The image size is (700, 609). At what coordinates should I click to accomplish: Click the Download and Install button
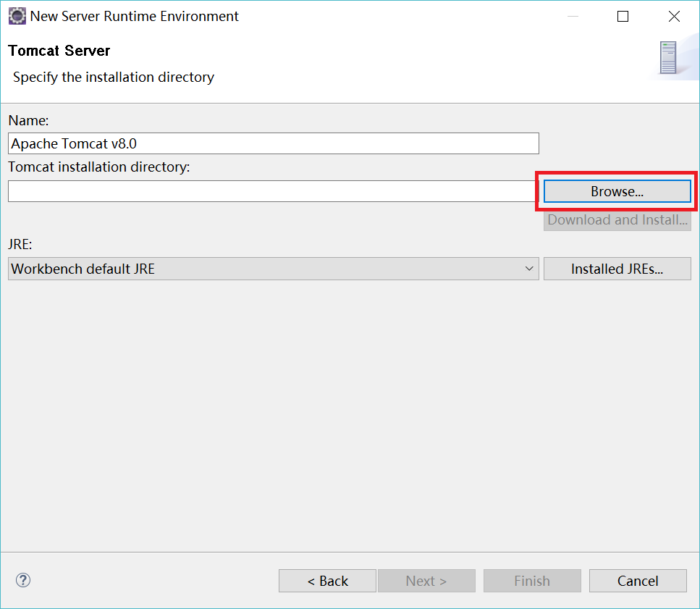pyautogui.click(x=617, y=219)
